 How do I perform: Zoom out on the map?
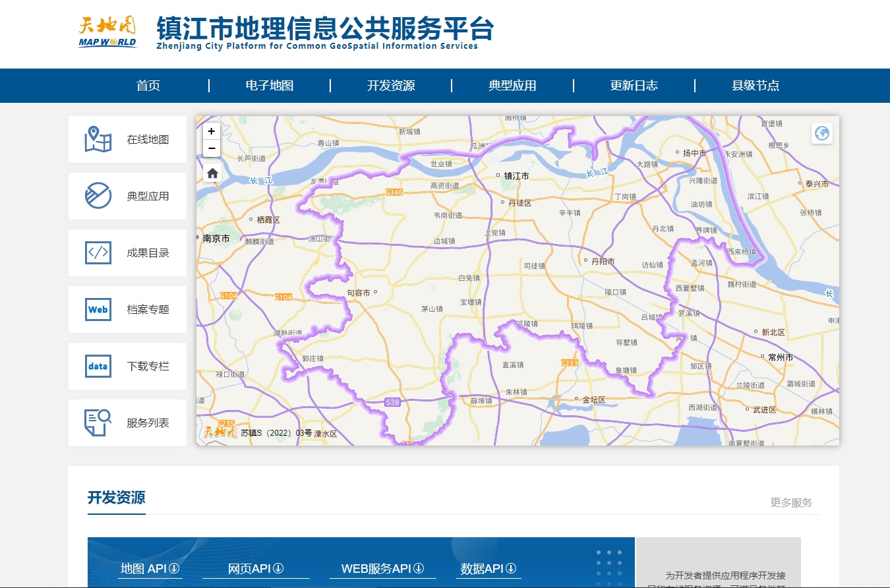[212, 148]
